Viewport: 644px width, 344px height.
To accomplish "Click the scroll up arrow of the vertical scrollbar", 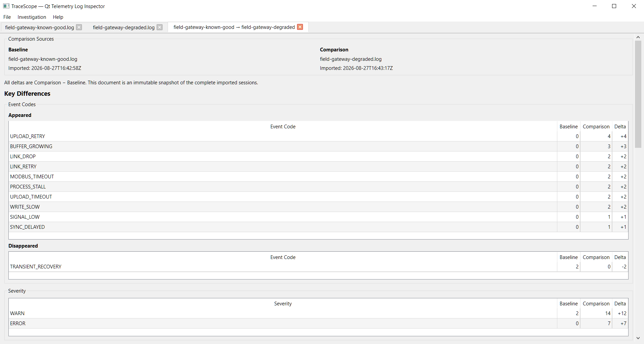I will point(638,37).
